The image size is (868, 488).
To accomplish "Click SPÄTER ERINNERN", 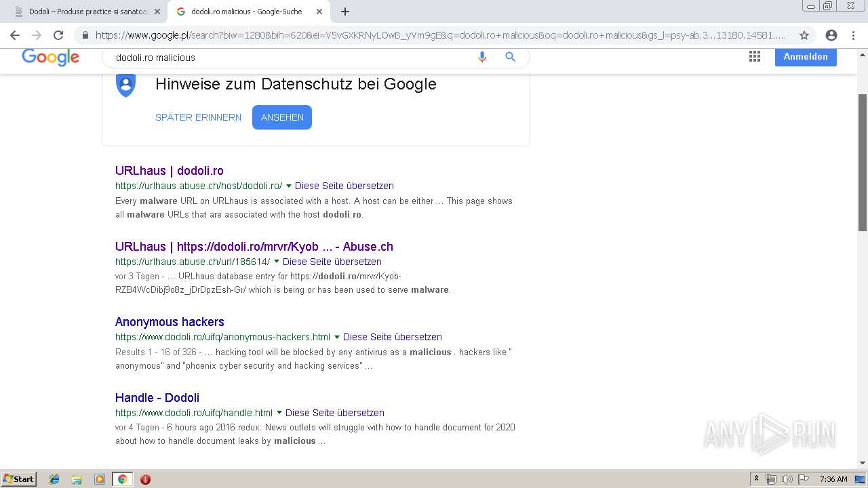I will point(198,117).
